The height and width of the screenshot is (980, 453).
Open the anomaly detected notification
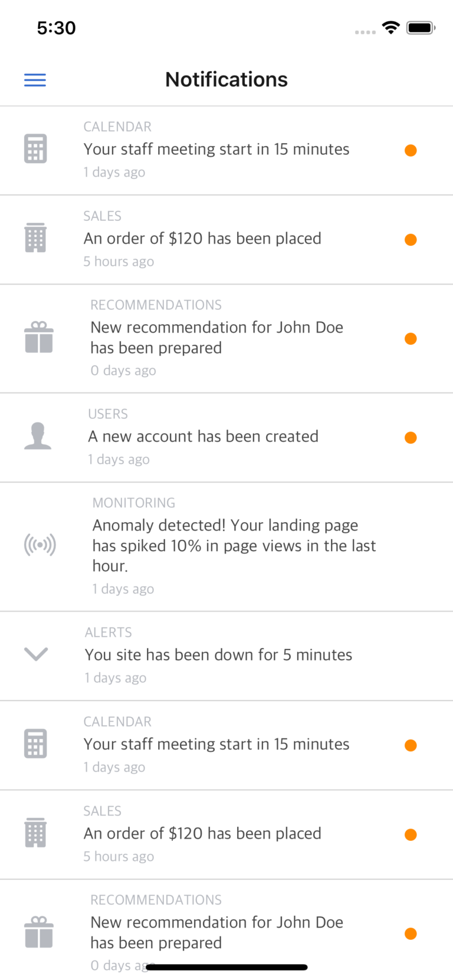(234, 545)
